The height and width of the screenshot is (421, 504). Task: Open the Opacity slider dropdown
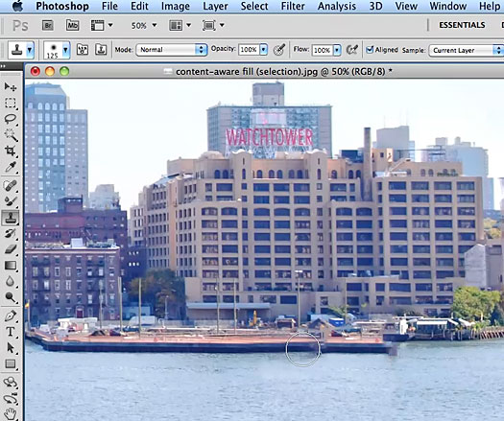(264, 50)
